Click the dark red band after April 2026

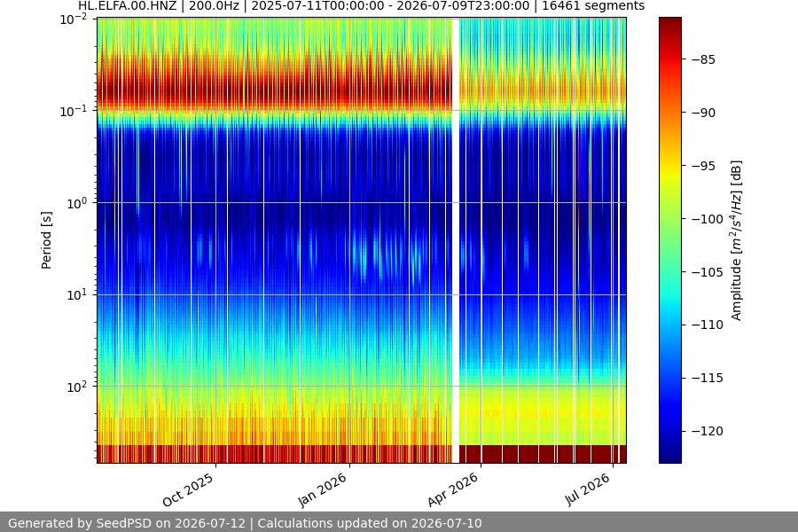[543, 454]
